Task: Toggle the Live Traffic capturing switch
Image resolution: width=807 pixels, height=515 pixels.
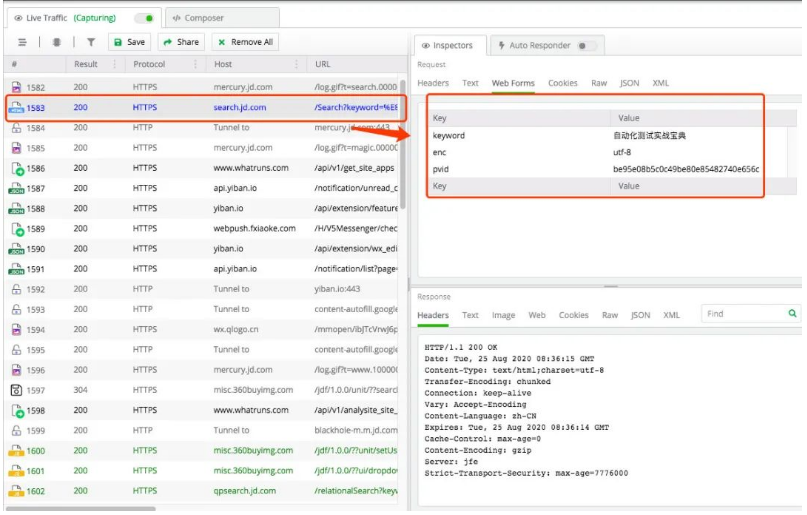Action: pyautogui.click(x=145, y=18)
